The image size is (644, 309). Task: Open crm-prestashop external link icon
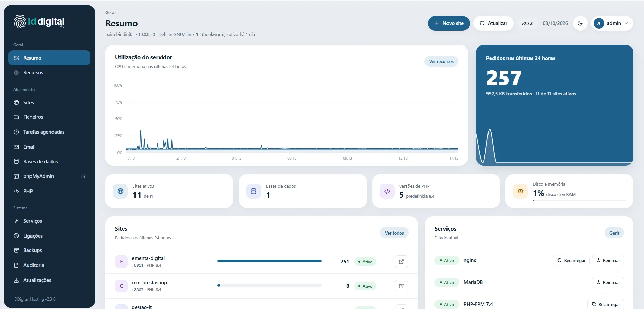[401, 286]
